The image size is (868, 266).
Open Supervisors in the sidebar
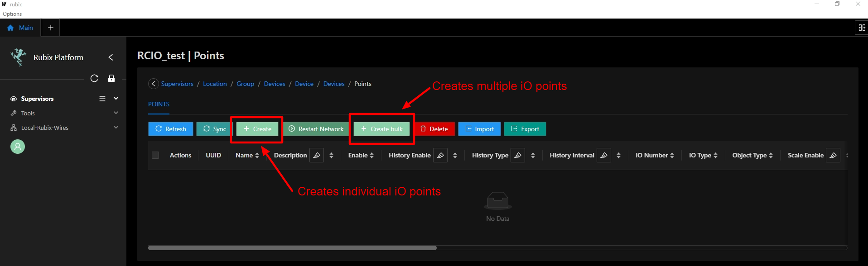tap(37, 99)
